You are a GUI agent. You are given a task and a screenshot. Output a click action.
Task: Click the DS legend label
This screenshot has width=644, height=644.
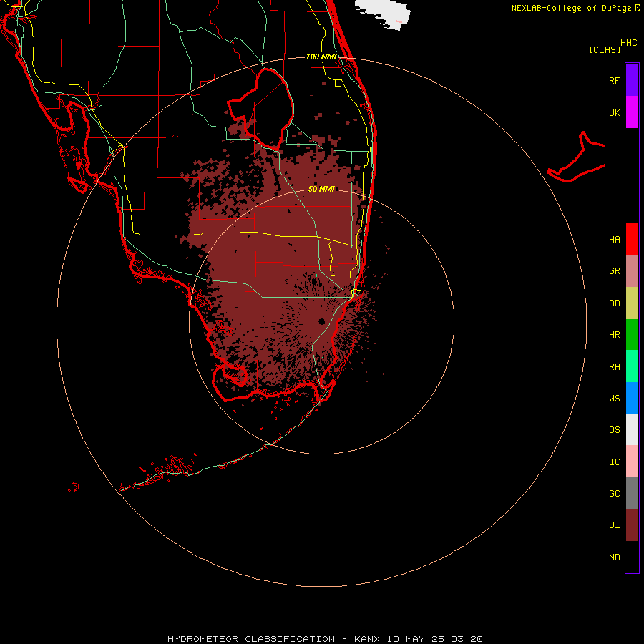coord(614,430)
